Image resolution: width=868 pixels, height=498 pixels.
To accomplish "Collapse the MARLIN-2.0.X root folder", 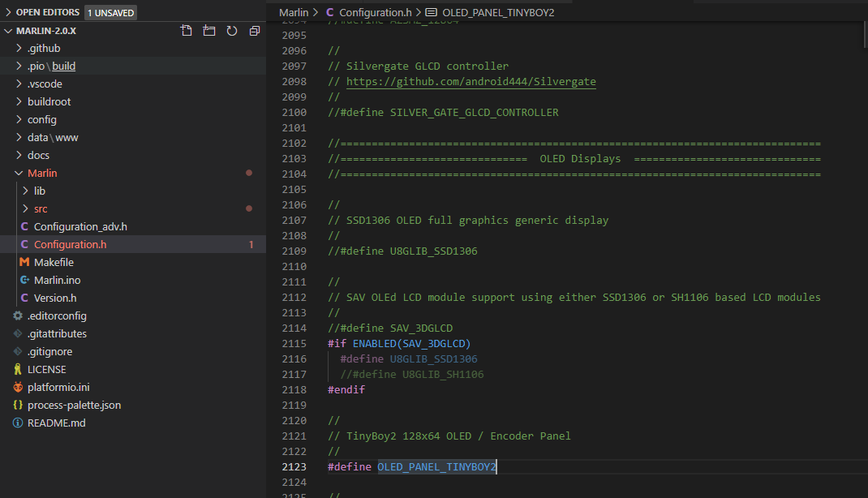I will coord(47,31).
